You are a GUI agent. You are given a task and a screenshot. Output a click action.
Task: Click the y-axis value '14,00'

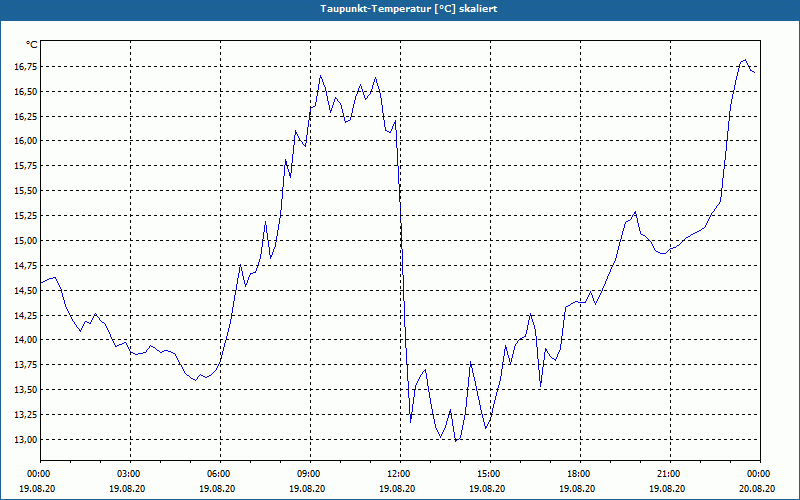click(27, 340)
